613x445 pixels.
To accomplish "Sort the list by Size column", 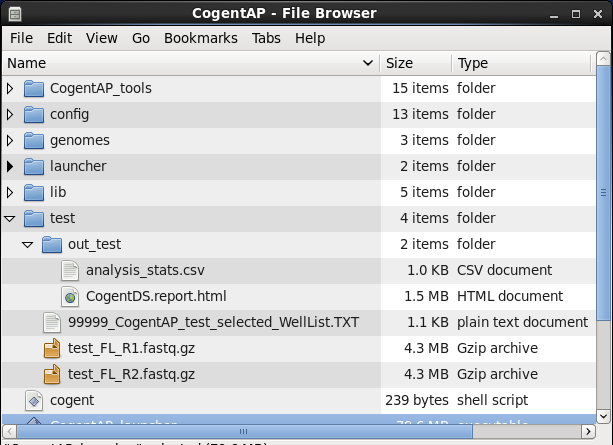I will point(416,63).
